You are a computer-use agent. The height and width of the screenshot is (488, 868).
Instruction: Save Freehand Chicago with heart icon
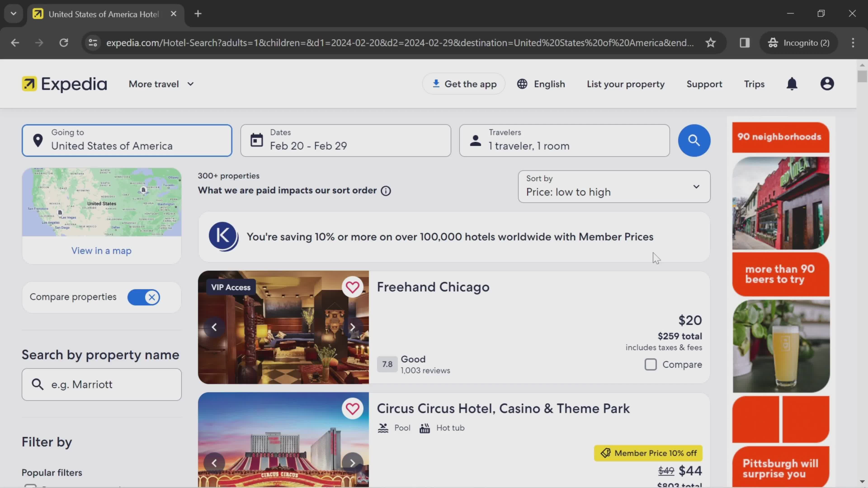(352, 287)
